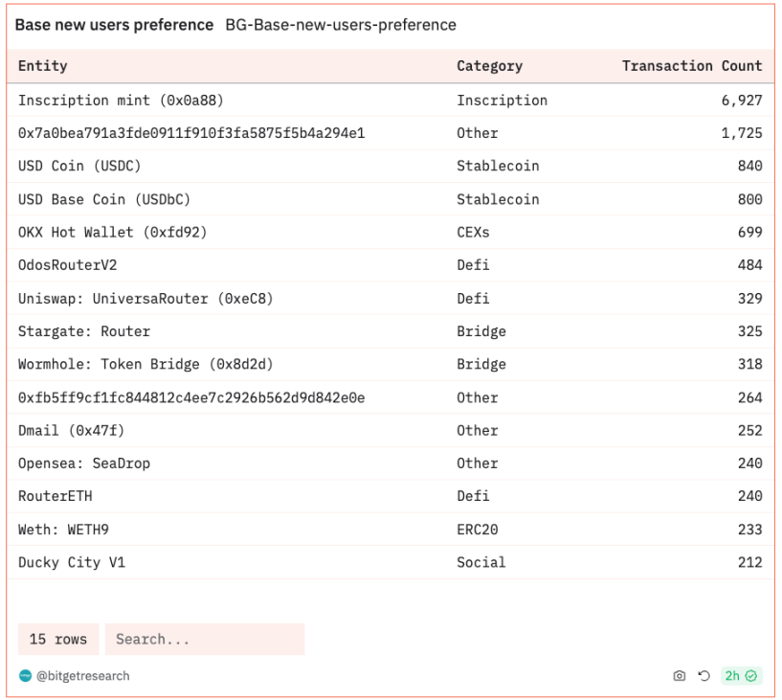Sort by Transaction Count column header
The width and height of the screenshot is (782, 700).
click(691, 66)
